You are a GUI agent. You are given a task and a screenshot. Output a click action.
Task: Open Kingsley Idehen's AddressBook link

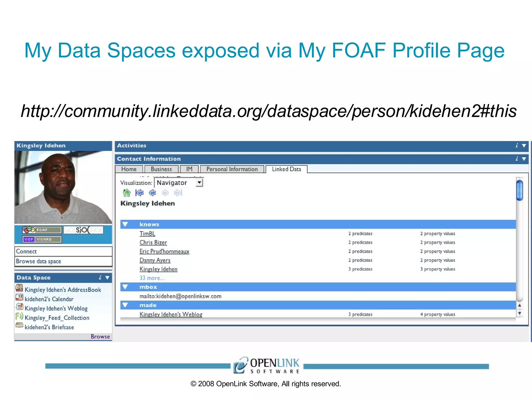[x=63, y=290]
